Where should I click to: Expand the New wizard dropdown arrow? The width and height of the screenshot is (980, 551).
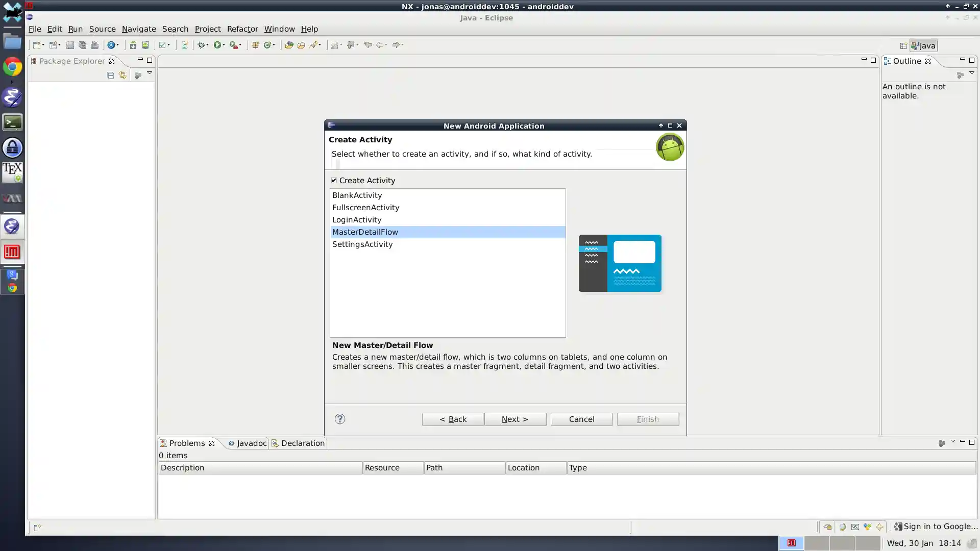[x=43, y=45]
